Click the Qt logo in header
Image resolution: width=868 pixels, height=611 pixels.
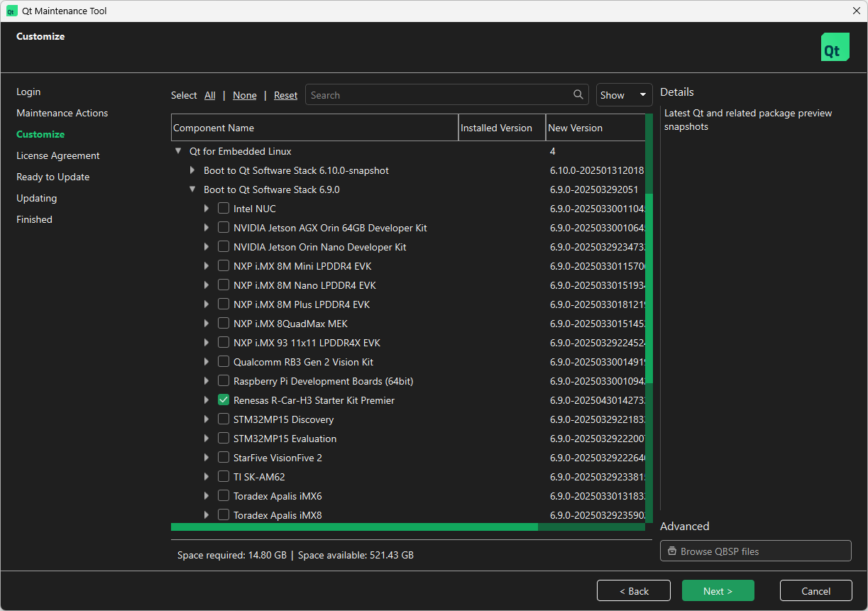click(x=835, y=48)
